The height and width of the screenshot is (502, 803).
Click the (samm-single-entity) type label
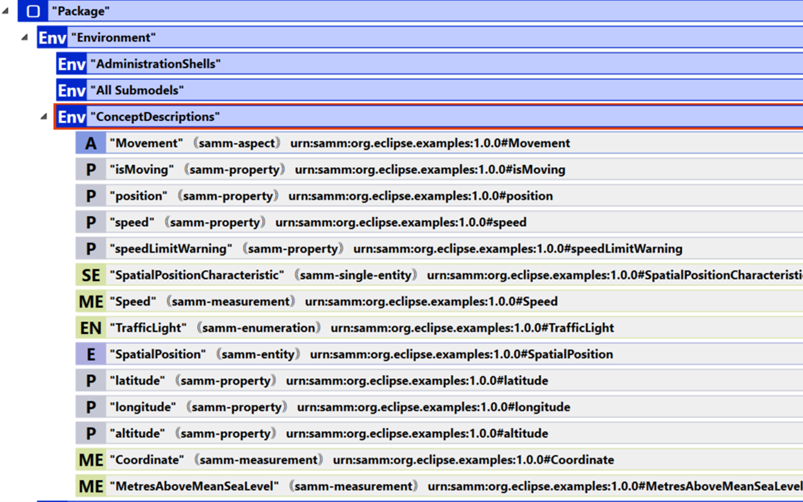click(x=355, y=275)
